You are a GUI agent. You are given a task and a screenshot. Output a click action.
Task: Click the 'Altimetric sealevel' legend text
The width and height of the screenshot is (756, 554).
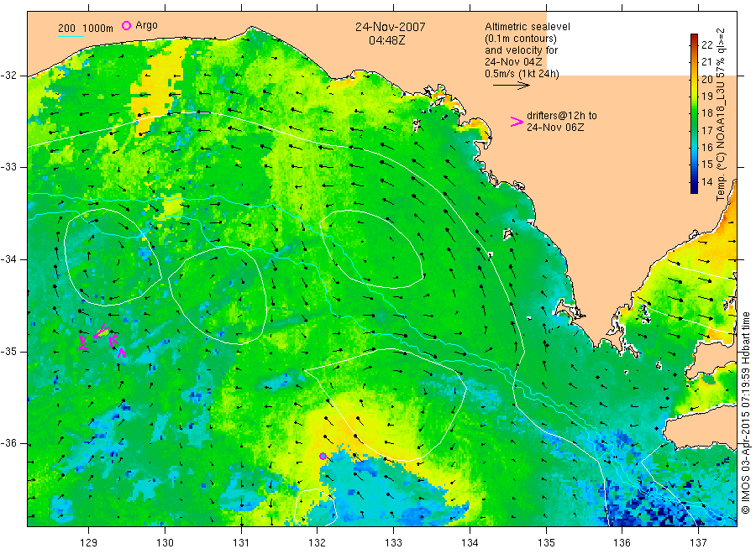point(528,27)
